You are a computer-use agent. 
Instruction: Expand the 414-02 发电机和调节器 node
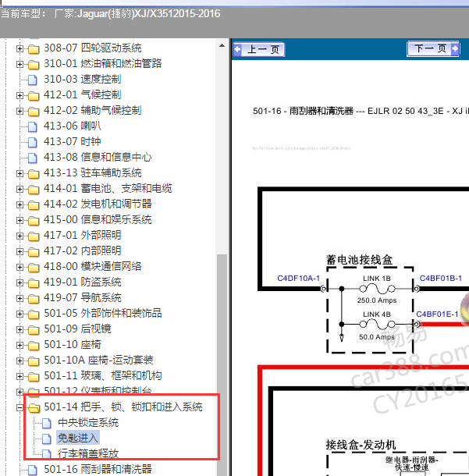pyautogui.click(x=20, y=205)
